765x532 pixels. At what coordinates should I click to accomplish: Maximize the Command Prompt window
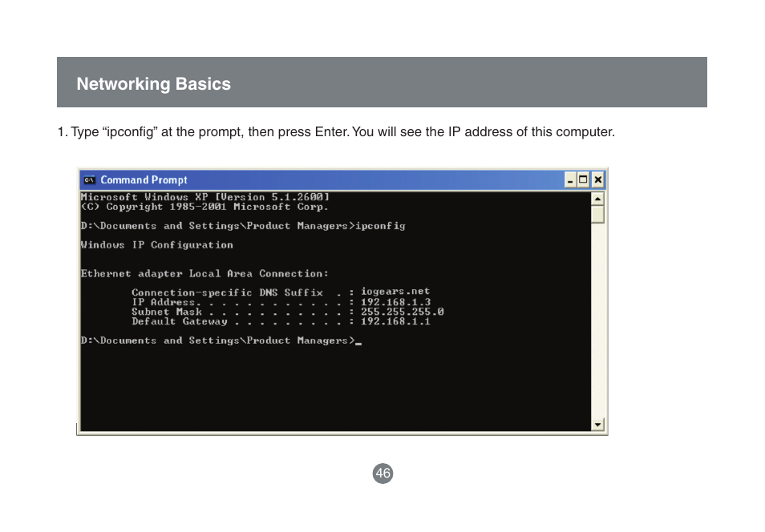[583, 180]
